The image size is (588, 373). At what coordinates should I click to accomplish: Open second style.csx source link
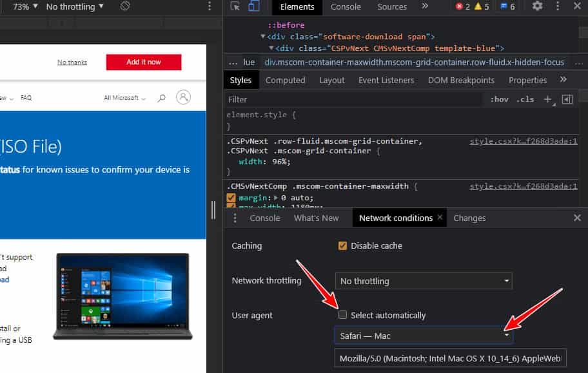point(524,186)
